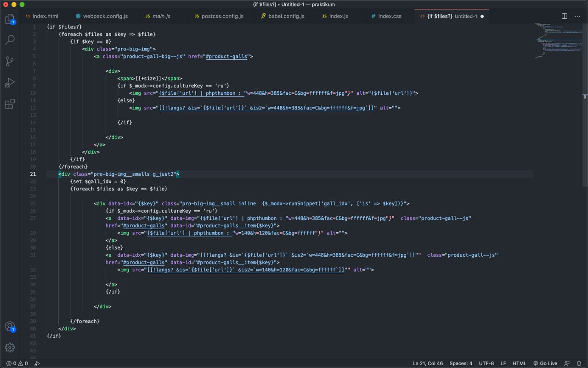Click line number 21 in the gutter
The height and width of the screenshot is (368, 588).
(x=33, y=174)
